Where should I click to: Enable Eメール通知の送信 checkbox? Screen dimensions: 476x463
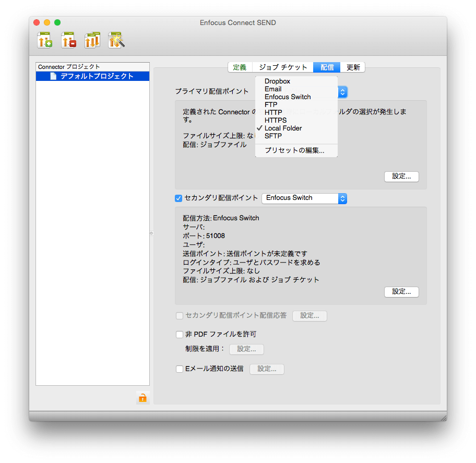pos(180,369)
